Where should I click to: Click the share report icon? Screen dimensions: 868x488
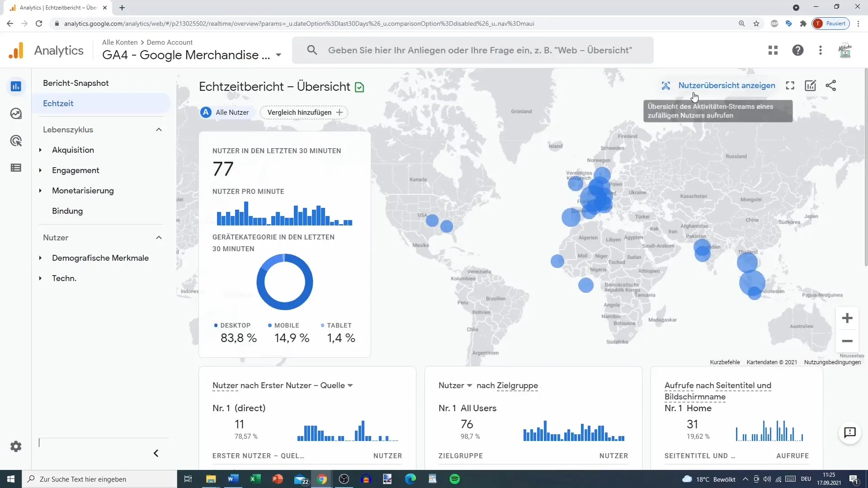click(x=831, y=85)
